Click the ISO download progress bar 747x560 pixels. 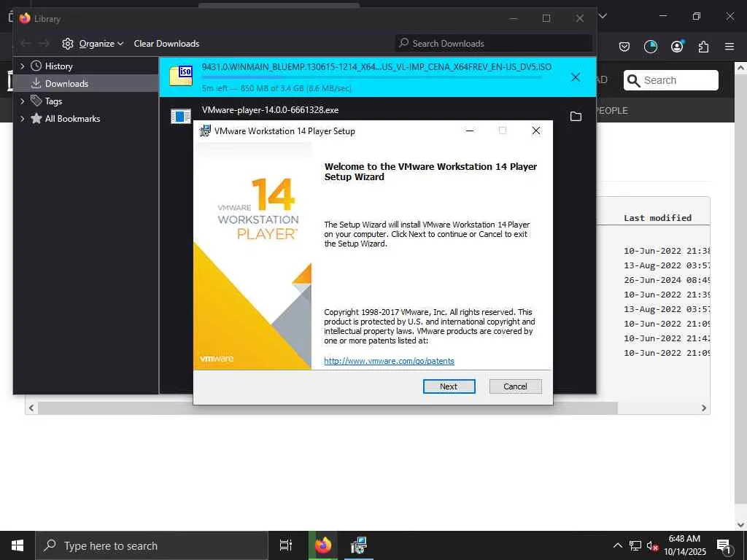pos(371,77)
